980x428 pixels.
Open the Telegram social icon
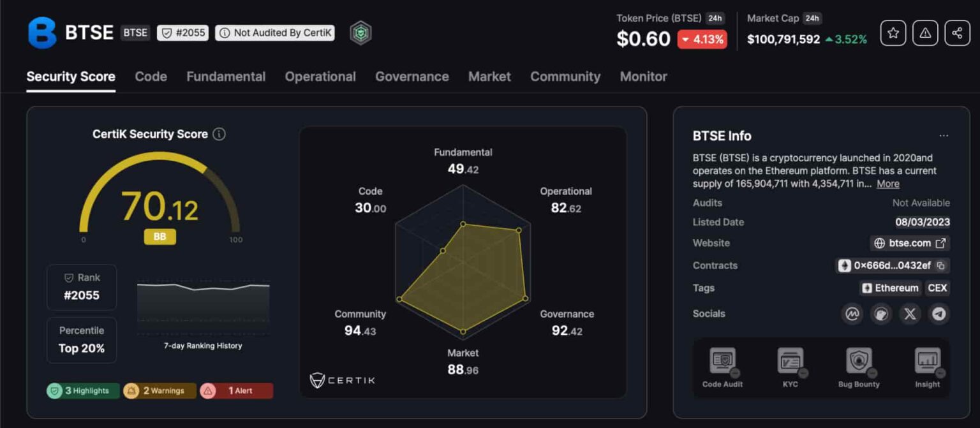[939, 314]
